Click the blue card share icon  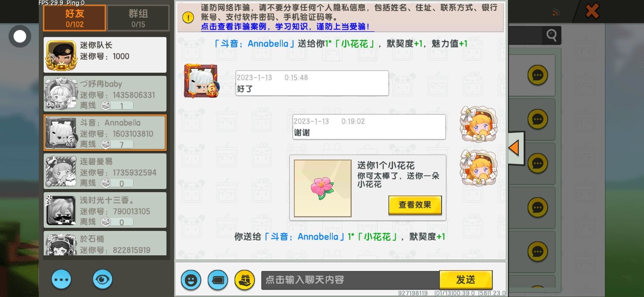(x=218, y=280)
